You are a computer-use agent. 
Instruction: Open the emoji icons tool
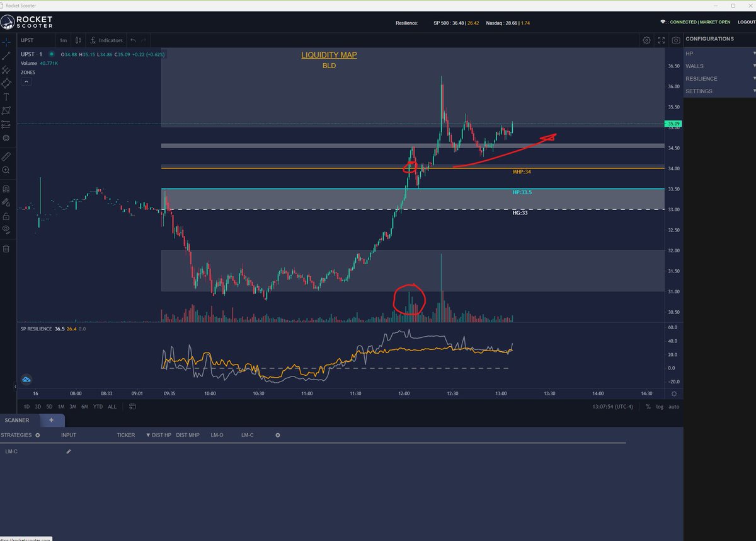(6, 137)
